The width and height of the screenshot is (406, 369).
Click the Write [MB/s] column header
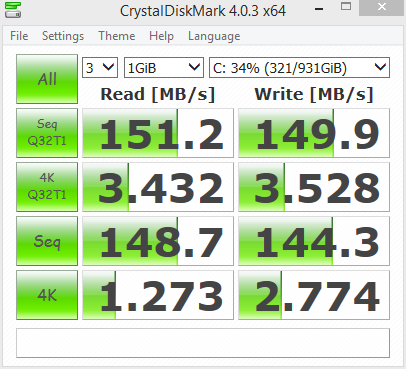pos(314,94)
